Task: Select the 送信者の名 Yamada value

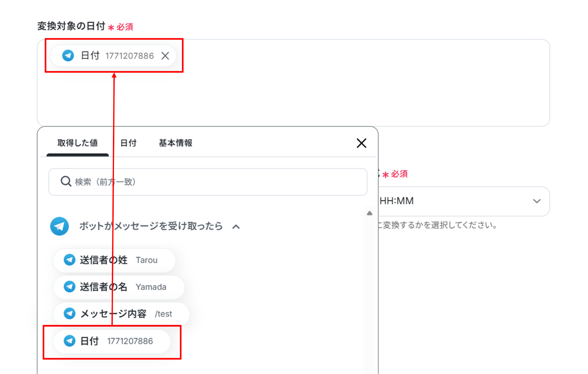Action: coord(119,287)
